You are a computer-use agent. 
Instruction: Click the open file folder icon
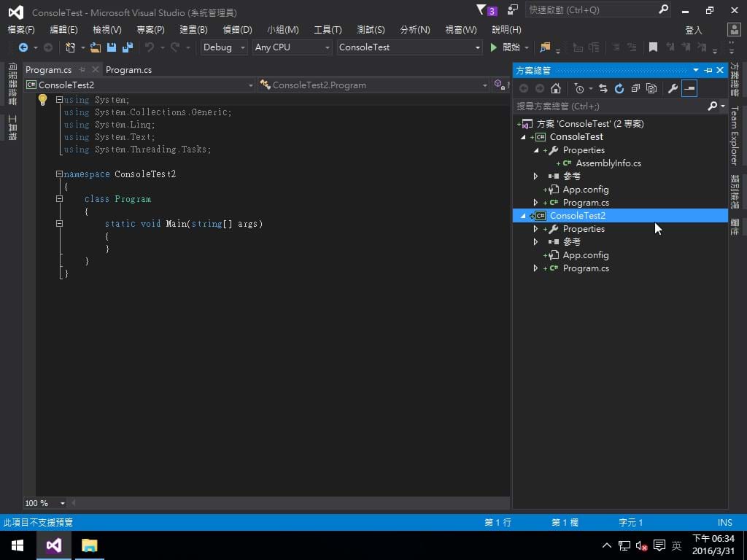[96, 47]
